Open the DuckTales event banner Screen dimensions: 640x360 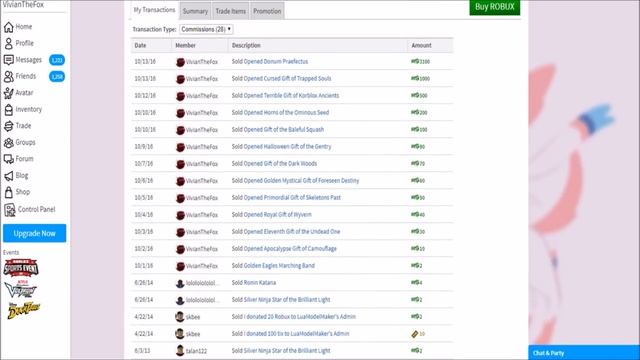coord(24,310)
